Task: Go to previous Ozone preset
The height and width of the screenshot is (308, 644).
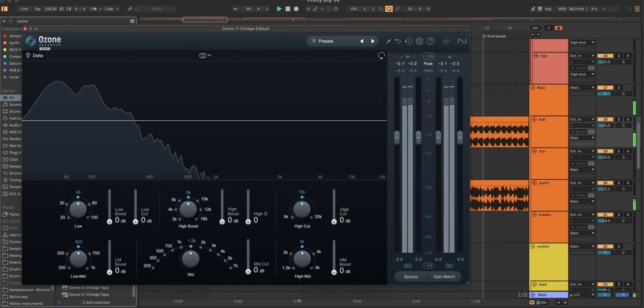Action: point(362,41)
